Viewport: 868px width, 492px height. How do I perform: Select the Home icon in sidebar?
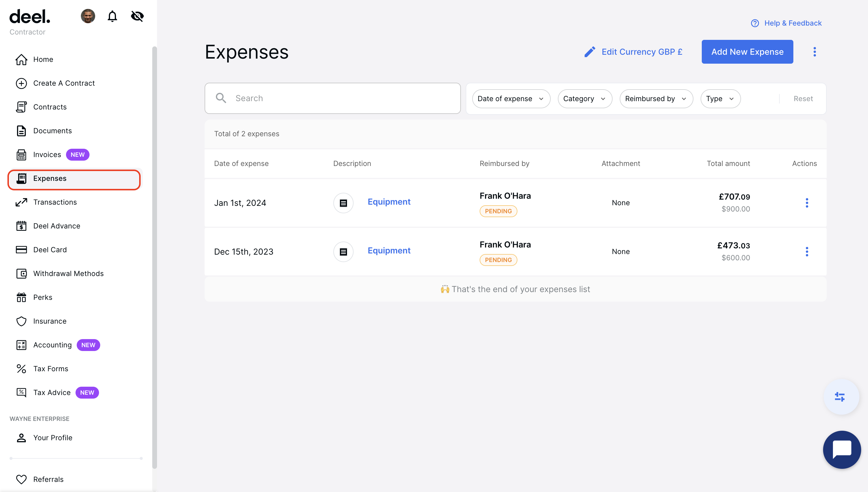click(x=21, y=59)
